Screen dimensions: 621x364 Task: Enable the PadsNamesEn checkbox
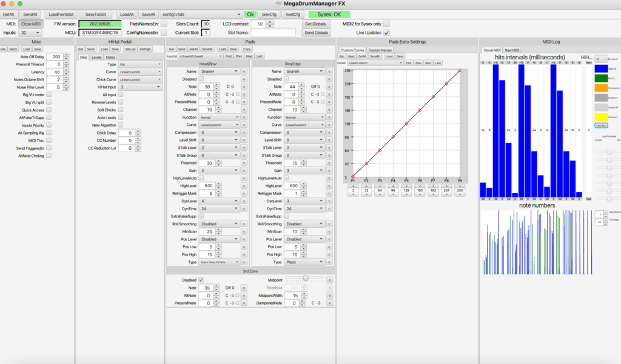[164, 24]
